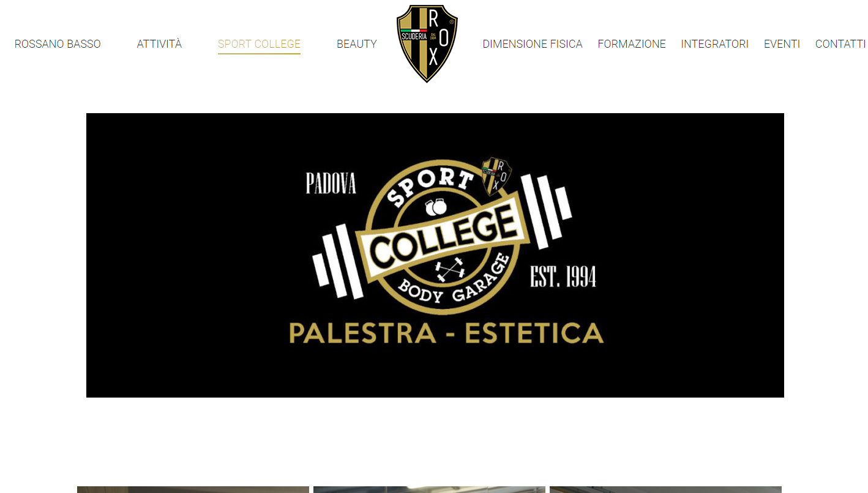Navigate to FORMAZIONE page
This screenshot has height=493, width=868.
[632, 44]
